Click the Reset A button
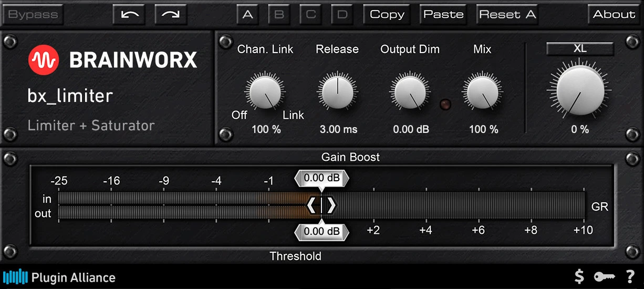 coord(507,15)
